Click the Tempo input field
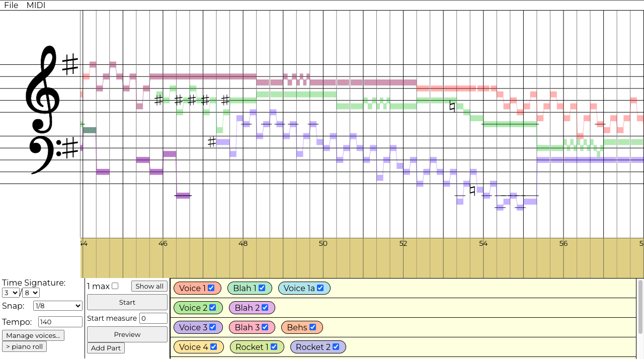The image size is (644, 362). point(60,322)
